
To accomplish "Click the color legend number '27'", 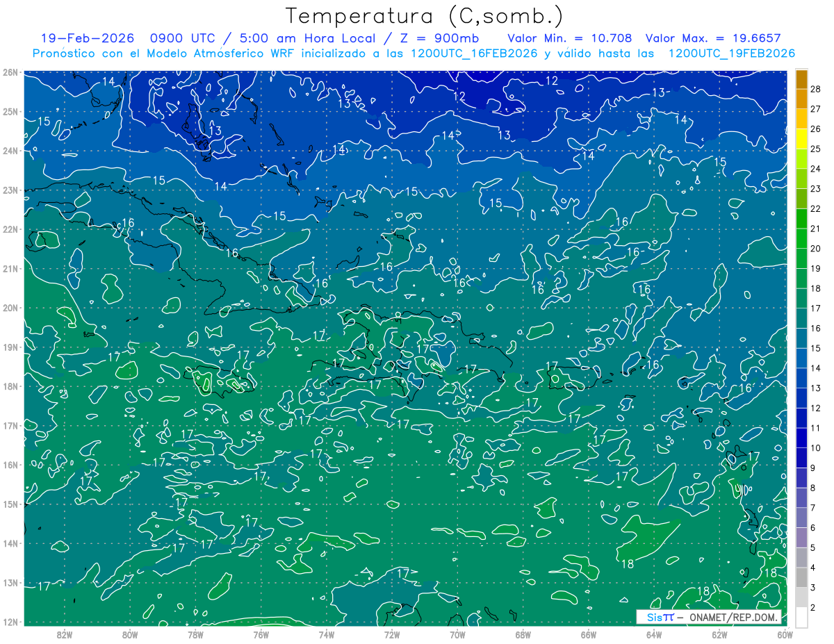I will coord(815,109).
